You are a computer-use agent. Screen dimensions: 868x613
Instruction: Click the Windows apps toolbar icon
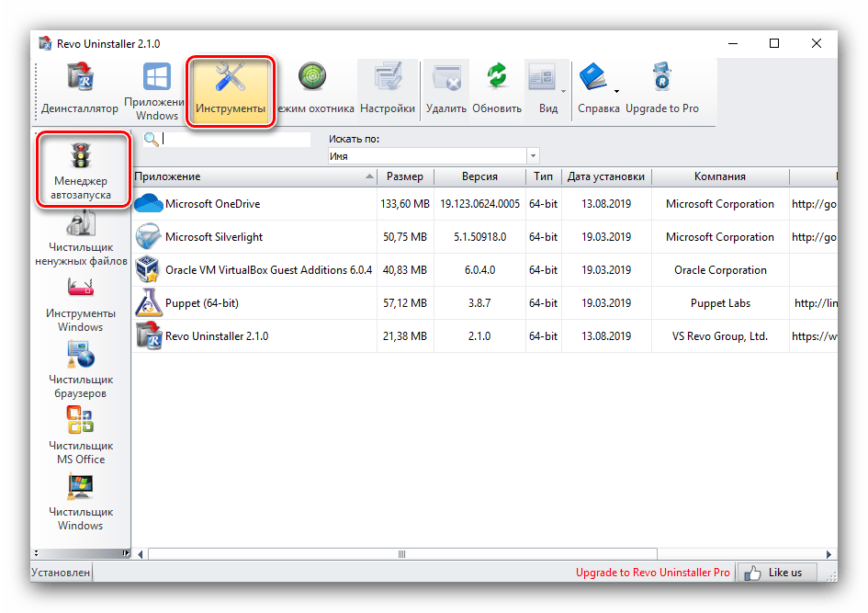(x=156, y=89)
